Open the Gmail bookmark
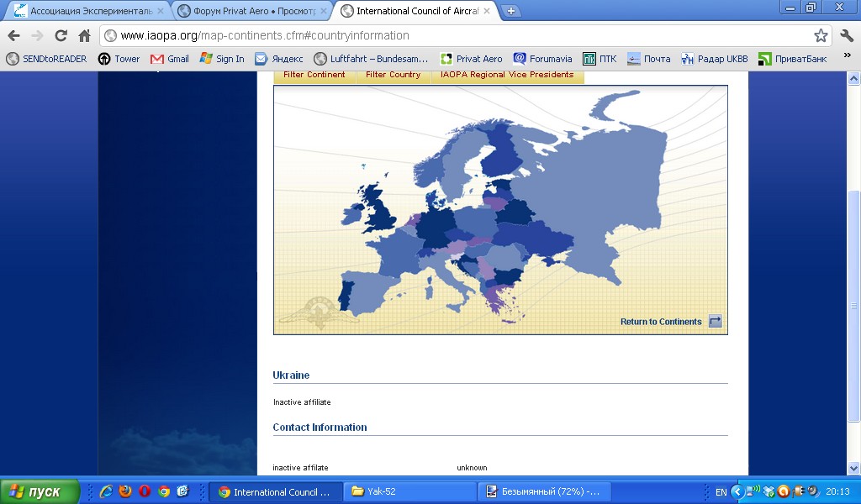Screen dimensions: 861x504 coord(169,59)
